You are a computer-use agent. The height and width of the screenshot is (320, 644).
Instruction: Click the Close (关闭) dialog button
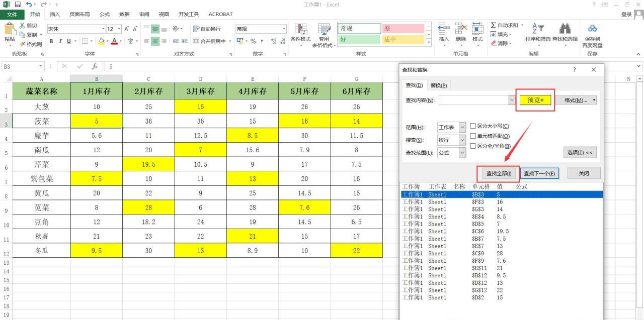(x=584, y=173)
